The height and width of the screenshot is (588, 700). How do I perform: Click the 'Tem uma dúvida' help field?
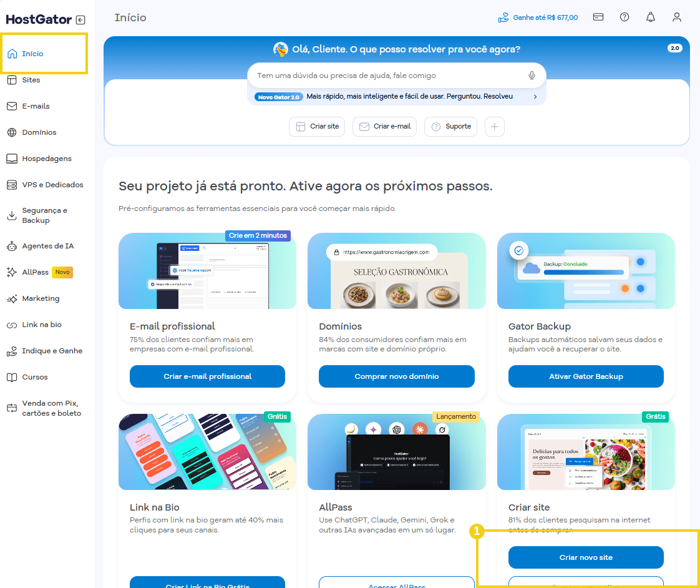(396, 76)
